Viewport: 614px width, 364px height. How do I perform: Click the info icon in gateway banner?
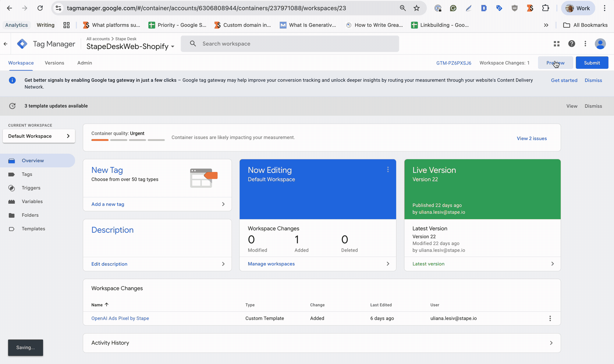[12, 80]
